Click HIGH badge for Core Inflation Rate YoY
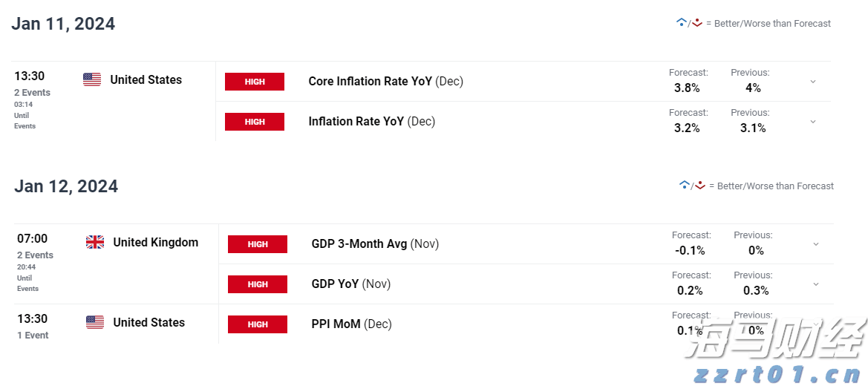 [255, 82]
